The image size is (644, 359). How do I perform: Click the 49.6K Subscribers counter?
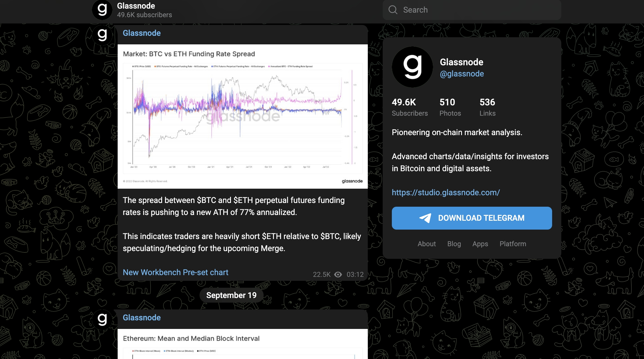(410, 107)
